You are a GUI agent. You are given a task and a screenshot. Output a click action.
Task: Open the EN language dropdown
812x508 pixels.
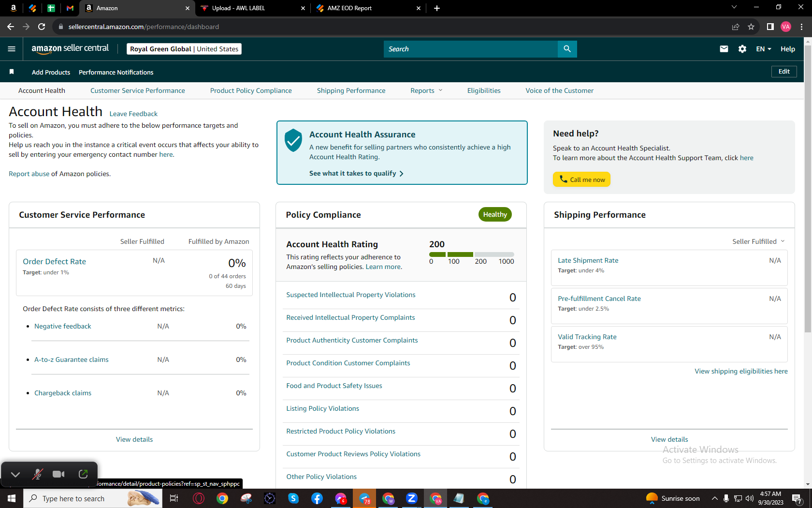coord(764,49)
